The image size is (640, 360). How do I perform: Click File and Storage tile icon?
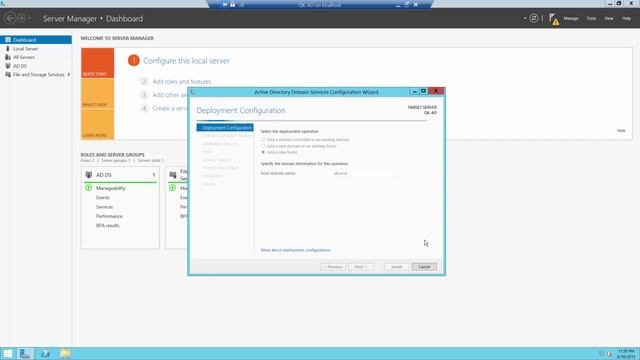[x=173, y=175]
